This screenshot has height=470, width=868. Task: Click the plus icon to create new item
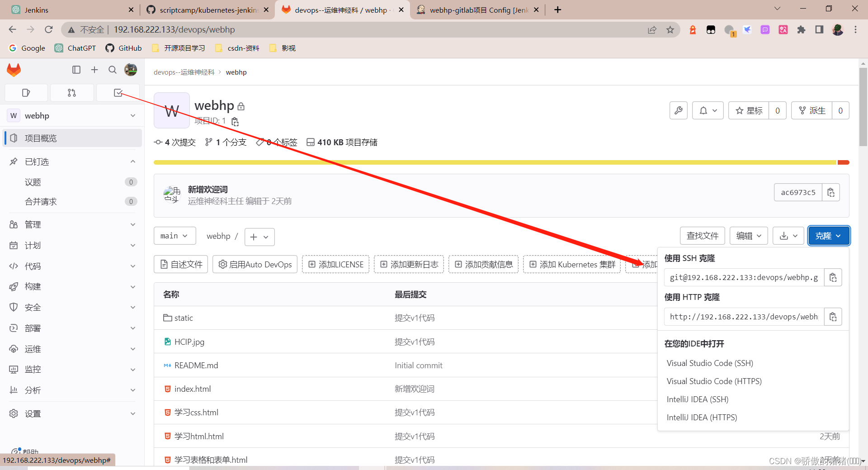pos(94,70)
